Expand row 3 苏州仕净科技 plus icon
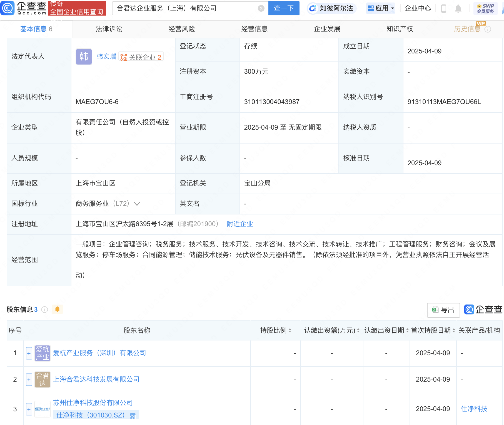The image size is (504, 425). [x=29, y=409]
